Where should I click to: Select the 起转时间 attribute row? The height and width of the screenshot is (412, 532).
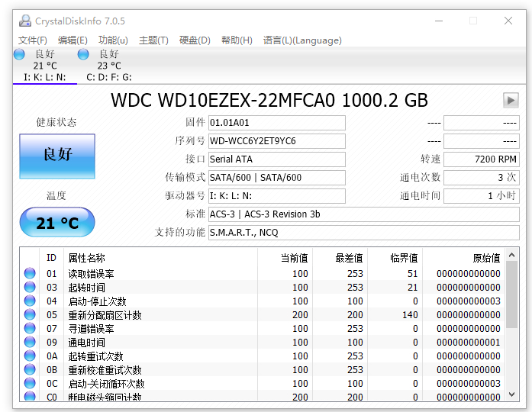263,287
